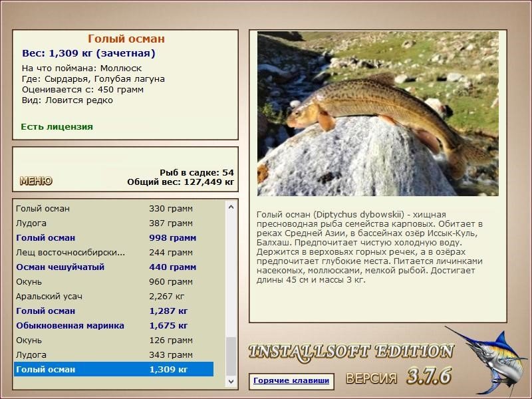This screenshot has height=399, width=532.
Task: Click the Голый осман fish photo
Action: [x=378, y=114]
